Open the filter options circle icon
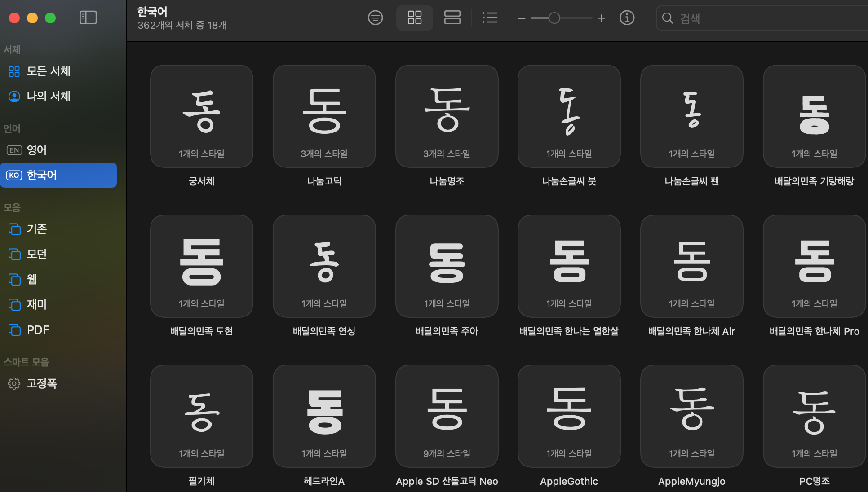The image size is (868, 492). [375, 18]
